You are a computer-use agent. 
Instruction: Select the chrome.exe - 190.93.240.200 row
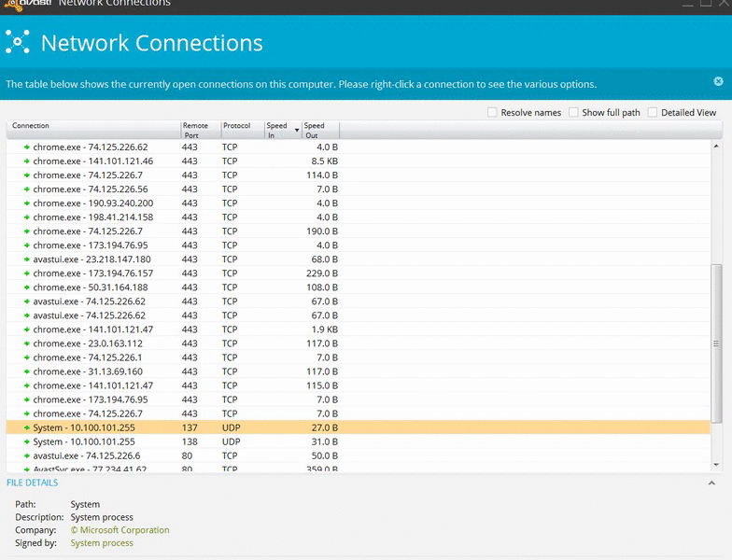tap(359, 203)
